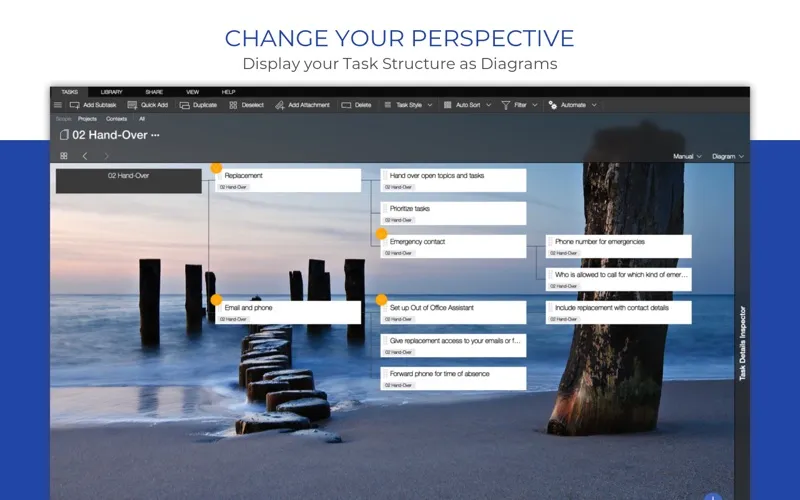Open the Task Details Inspector side panel
Screen dimensions: 800x500
[742, 343]
